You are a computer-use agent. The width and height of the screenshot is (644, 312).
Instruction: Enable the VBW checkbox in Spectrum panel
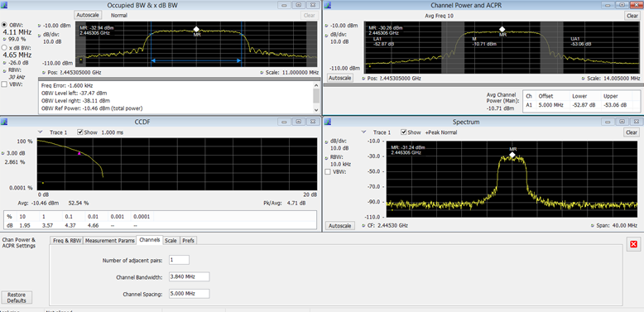328,172
